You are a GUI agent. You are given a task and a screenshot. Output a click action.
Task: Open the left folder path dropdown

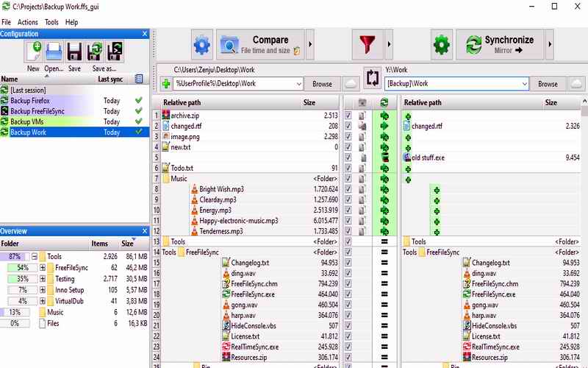tap(298, 84)
